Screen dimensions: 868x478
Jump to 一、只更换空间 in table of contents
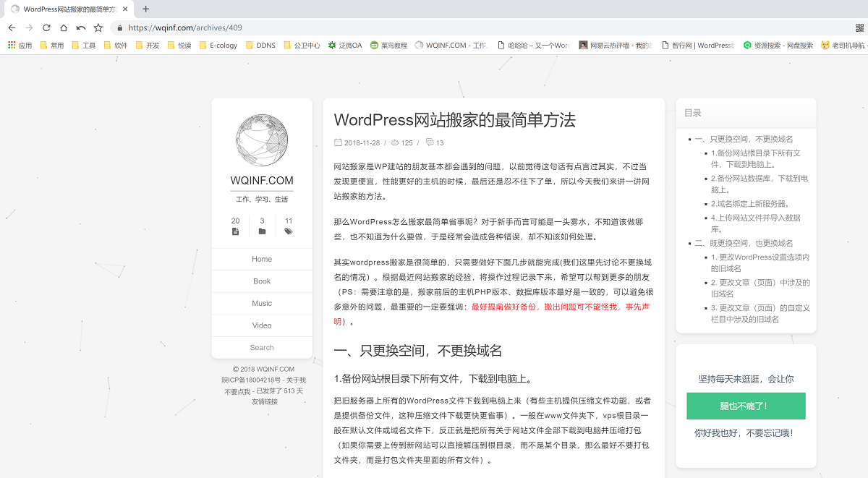tap(744, 139)
